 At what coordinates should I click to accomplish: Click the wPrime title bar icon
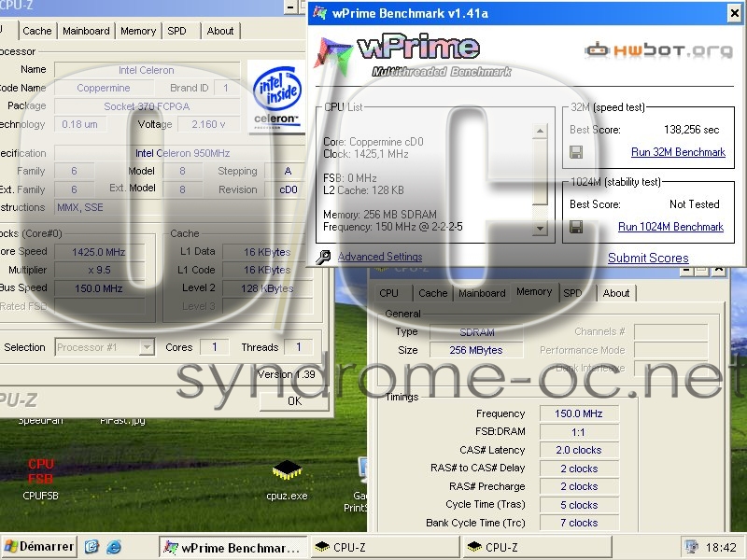click(x=319, y=13)
